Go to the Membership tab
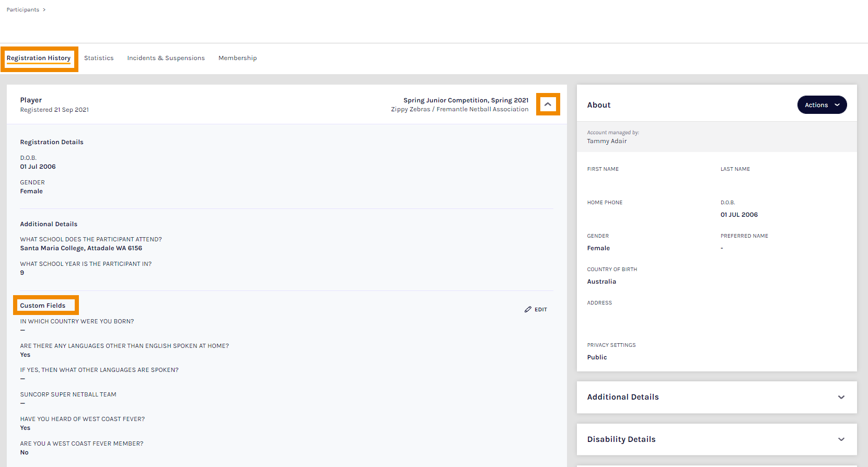 (x=237, y=58)
